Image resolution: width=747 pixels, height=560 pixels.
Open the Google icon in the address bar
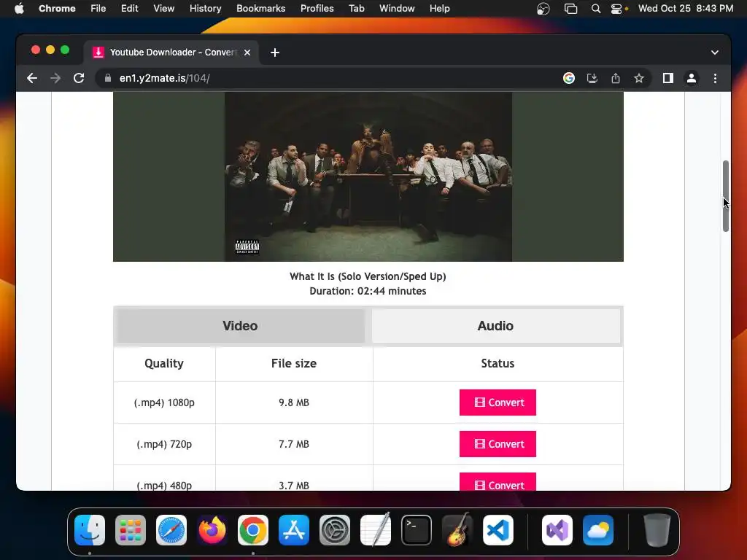click(x=569, y=78)
